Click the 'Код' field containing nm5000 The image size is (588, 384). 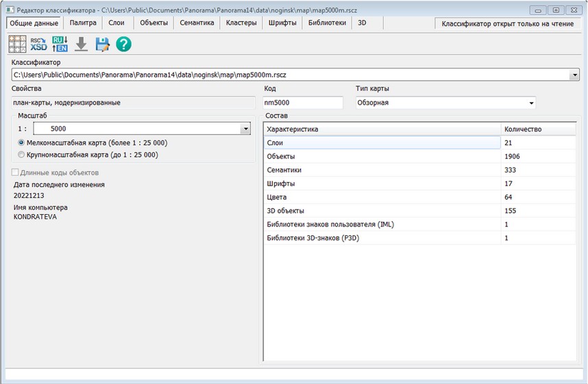point(303,103)
